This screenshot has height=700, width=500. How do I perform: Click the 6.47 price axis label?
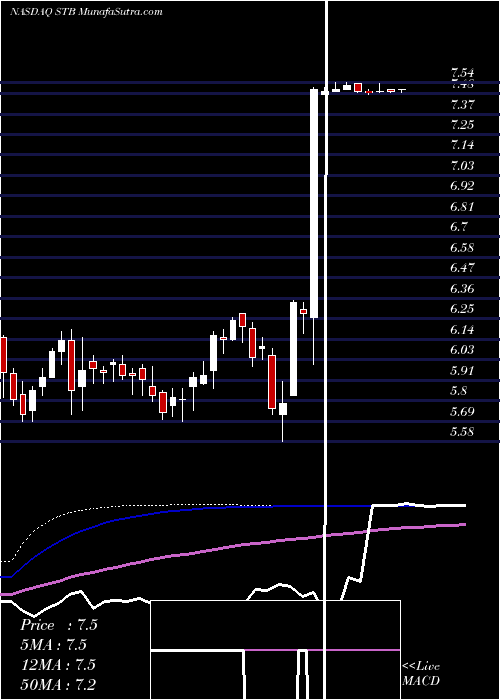click(x=462, y=268)
